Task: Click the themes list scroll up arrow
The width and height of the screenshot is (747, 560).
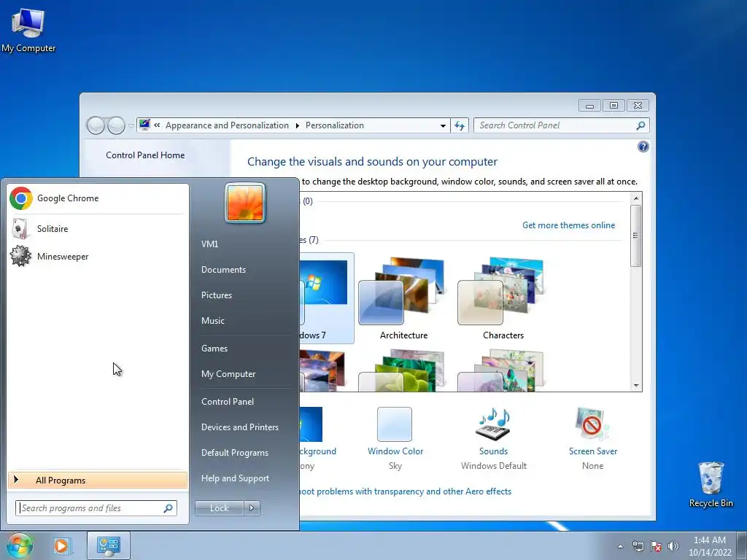Action: coord(636,198)
